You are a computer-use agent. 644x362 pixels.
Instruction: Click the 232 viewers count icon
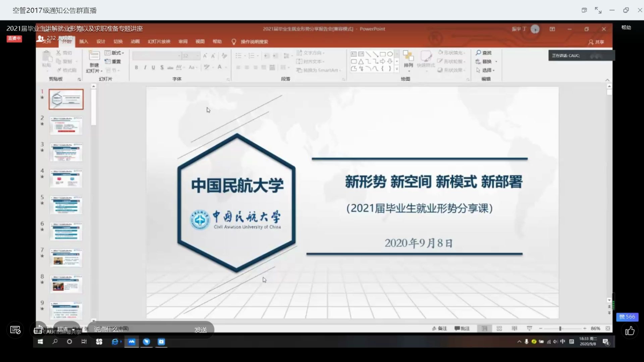(41, 39)
